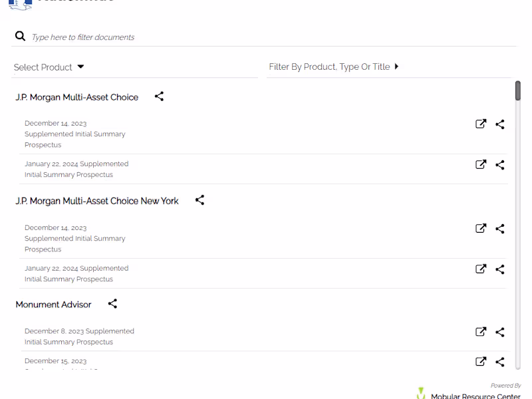The height and width of the screenshot is (399, 532).
Task: Select the Monument Advisor product title
Action: pos(54,305)
